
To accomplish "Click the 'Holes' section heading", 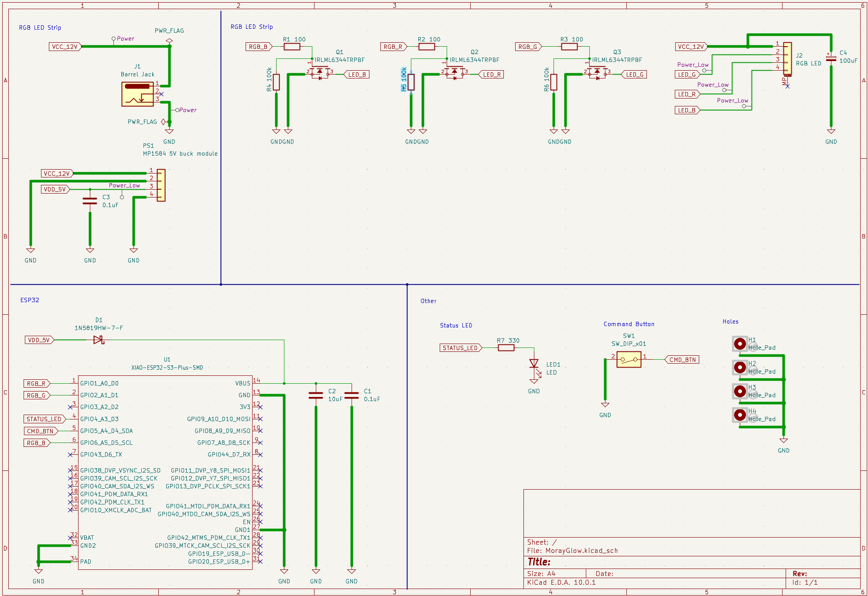I will tap(731, 321).
